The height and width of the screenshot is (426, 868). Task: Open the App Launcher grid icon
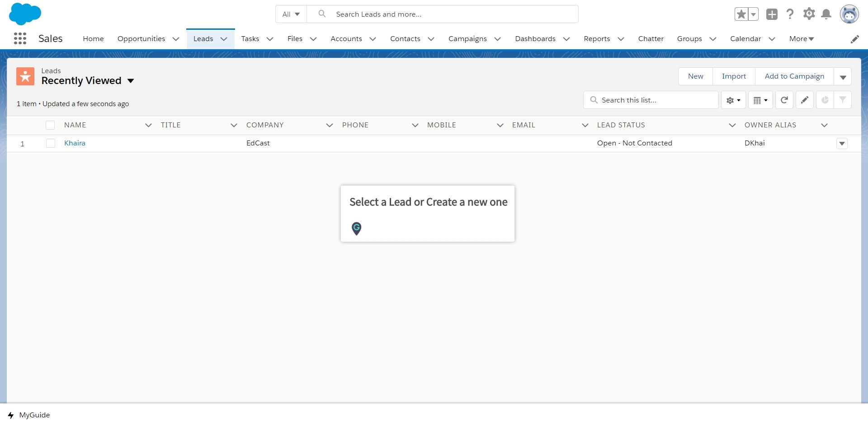coord(20,38)
